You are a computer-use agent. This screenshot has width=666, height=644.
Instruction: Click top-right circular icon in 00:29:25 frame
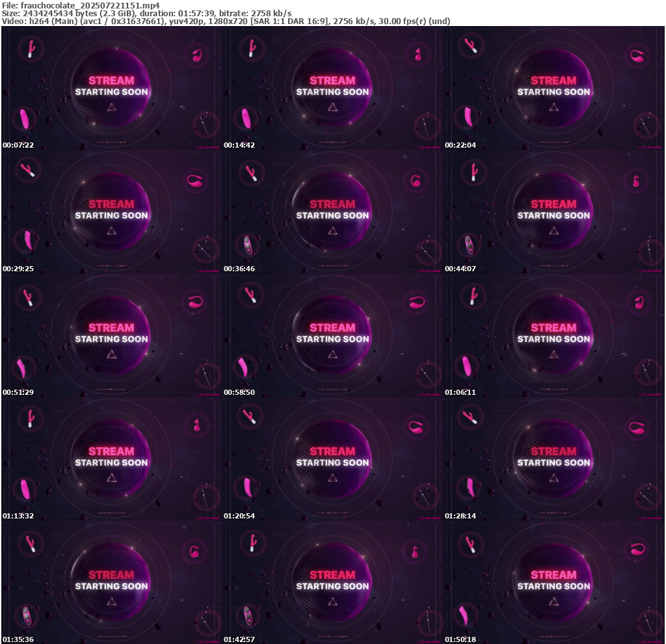pos(195,180)
